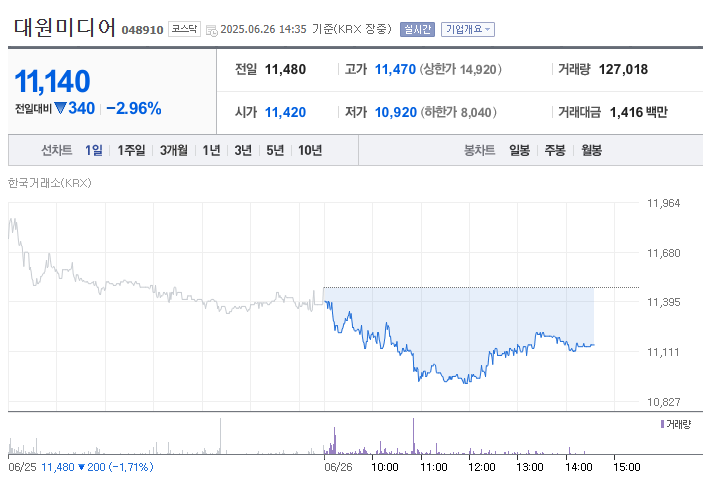This screenshot has width=703, height=480.
Task: Show the 일봉 candlestick chart
Action: coord(519,150)
